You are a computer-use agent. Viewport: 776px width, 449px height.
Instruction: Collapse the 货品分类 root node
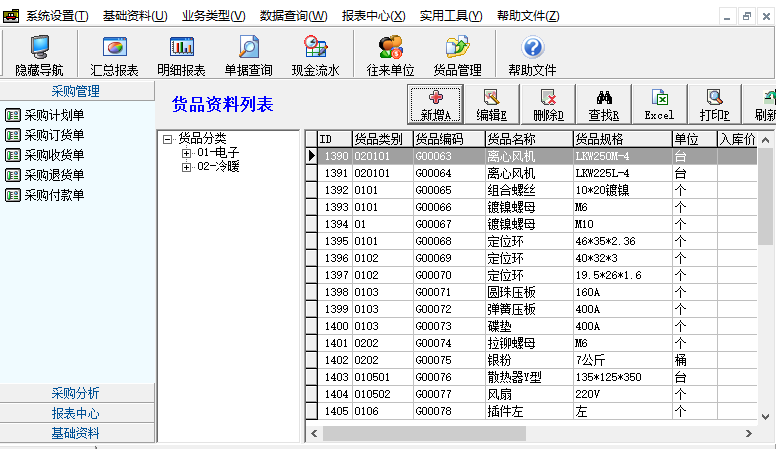coord(168,139)
